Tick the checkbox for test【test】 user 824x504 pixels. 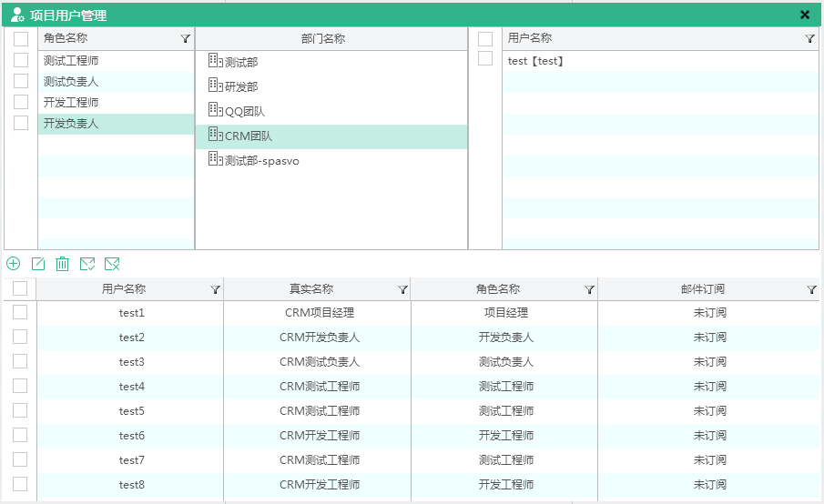[485, 59]
